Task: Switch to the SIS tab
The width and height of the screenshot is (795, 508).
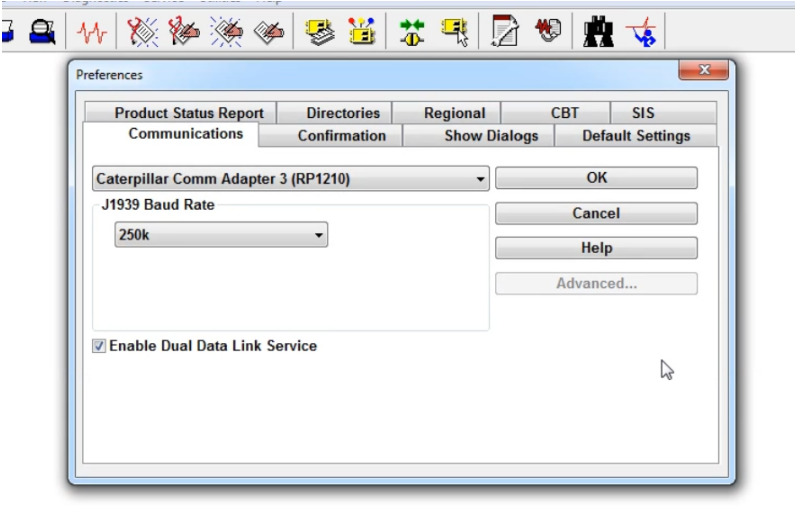Action: 643,113
